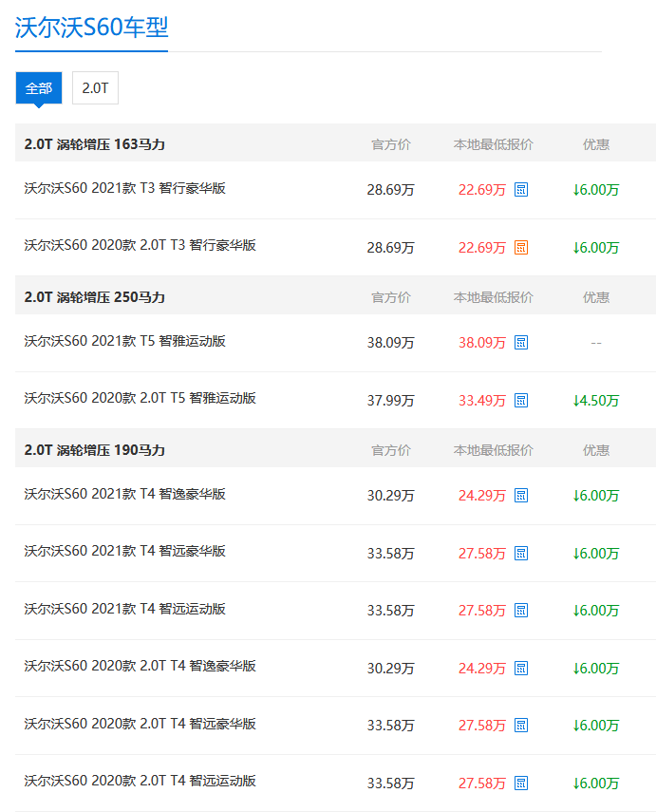Open price calculator for 2021款 T4 智远豪华版
The height and width of the screenshot is (812, 656).
(x=521, y=554)
